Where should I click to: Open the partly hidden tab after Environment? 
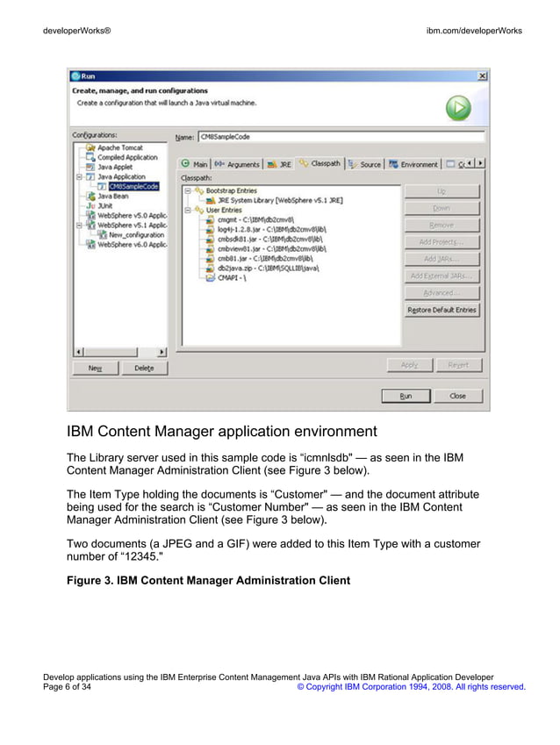tap(455, 164)
